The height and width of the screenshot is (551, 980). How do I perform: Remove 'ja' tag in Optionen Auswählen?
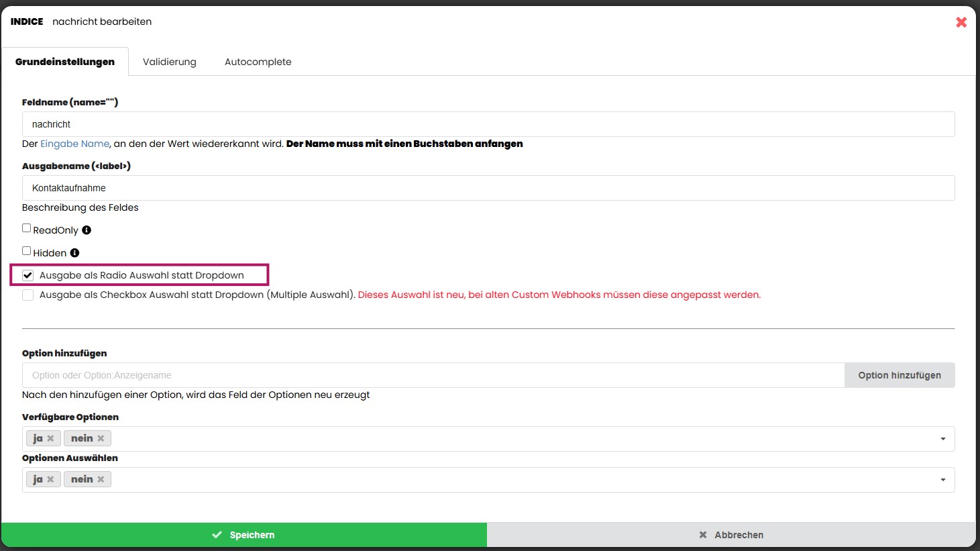click(50, 480)
